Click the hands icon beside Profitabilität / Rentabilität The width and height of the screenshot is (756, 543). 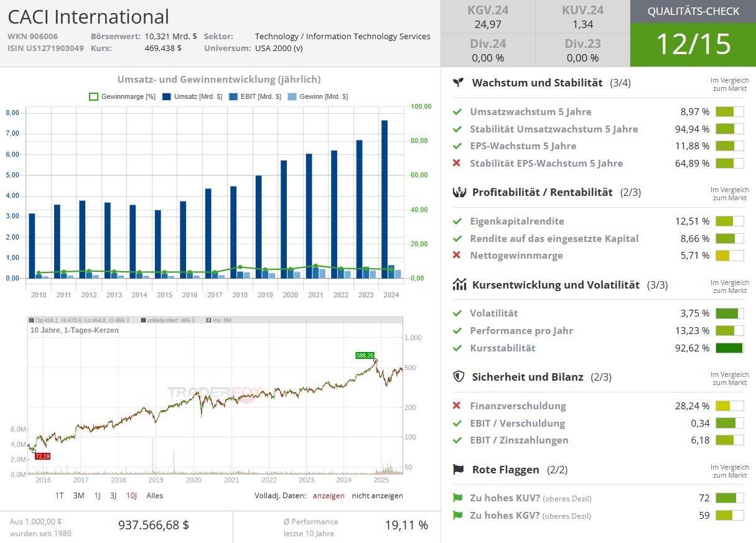coord(459,192)
